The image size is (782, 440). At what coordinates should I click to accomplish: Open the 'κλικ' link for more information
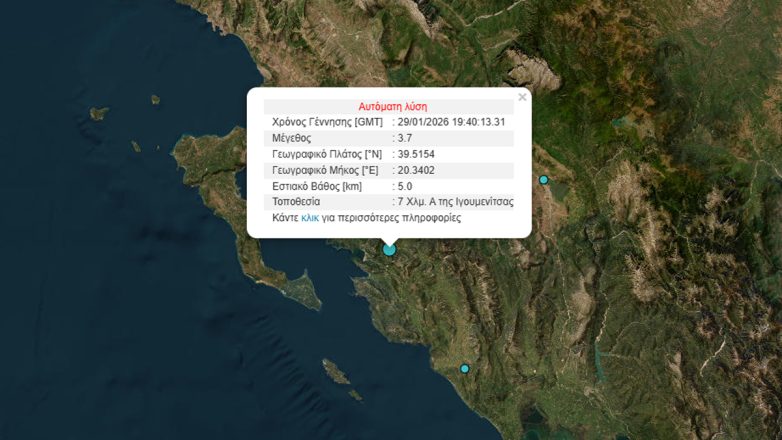pyautogui.click(x=310, y=218)
